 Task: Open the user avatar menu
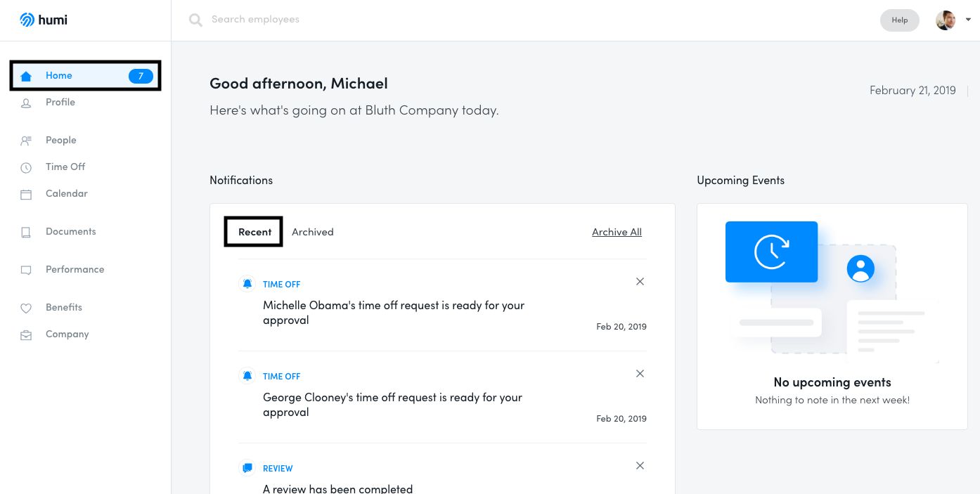pos(946,20)
